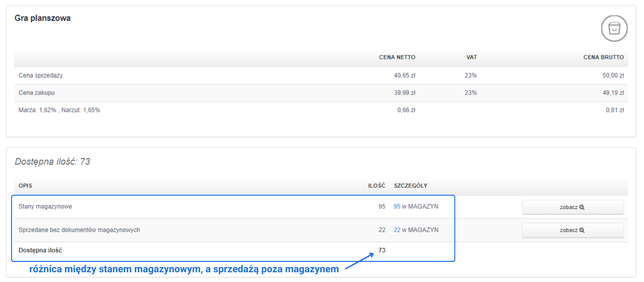
Task: Click the "Gra planszowa" product title
Action: tap(43, 18)
